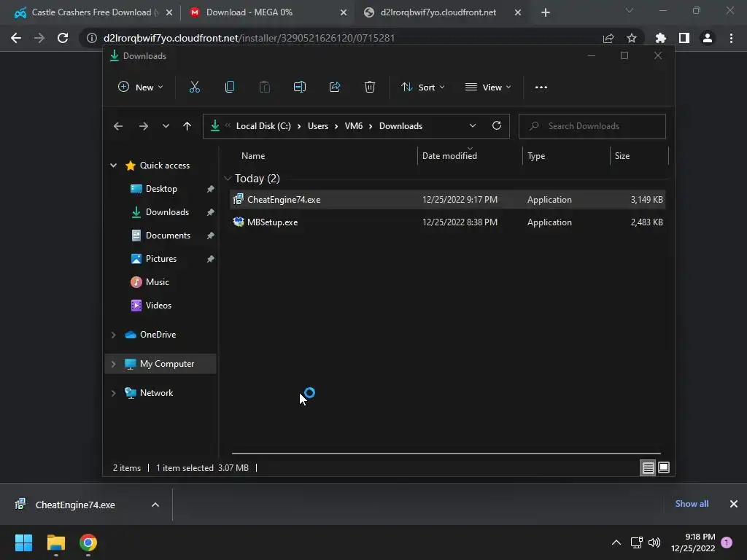Go up one folder level

tap(187, 126)
